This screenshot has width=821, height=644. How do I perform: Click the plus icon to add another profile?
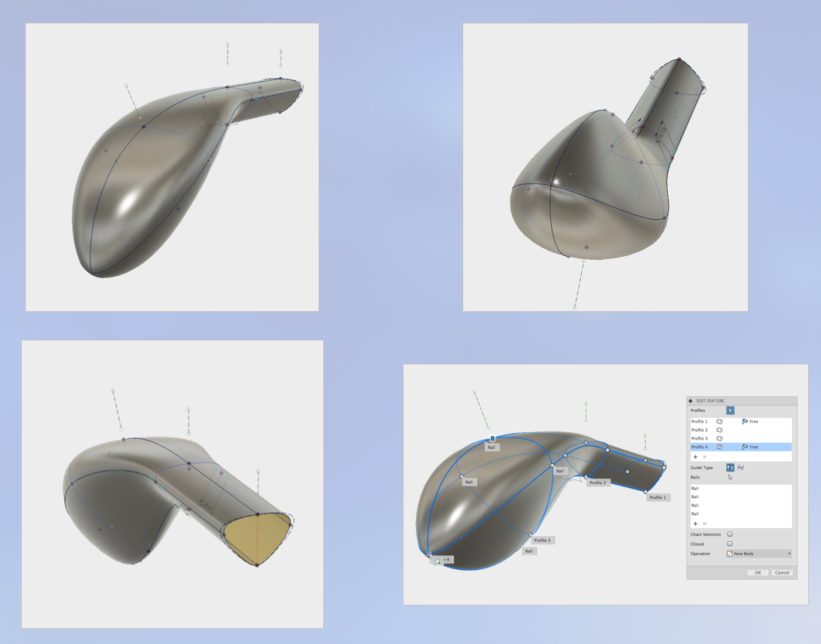pyautogui.click(x=695, y=457)
